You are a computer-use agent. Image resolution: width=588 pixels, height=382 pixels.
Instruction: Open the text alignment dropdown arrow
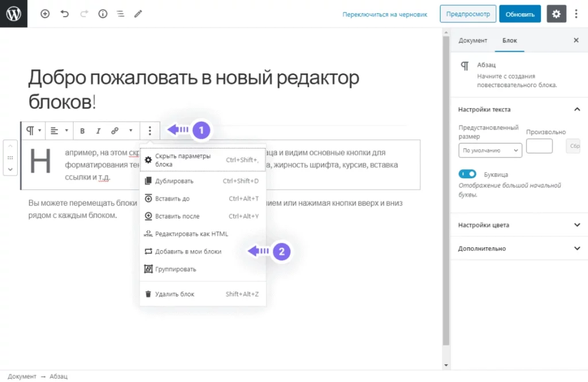(x=65, y=130)
